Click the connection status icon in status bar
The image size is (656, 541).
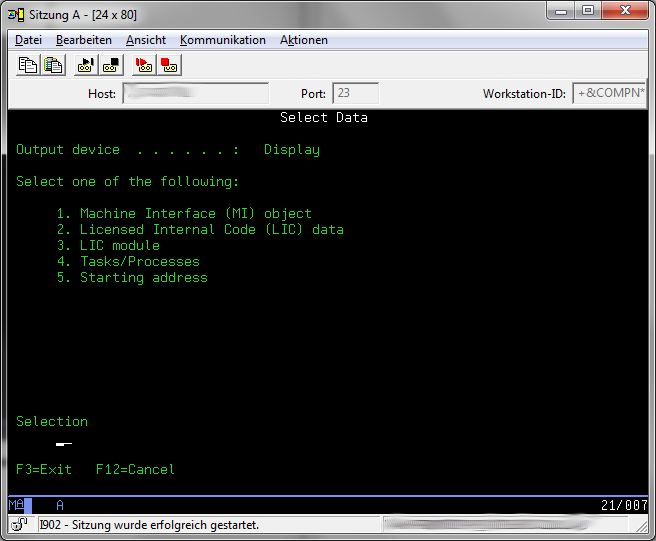pos(20,525)
